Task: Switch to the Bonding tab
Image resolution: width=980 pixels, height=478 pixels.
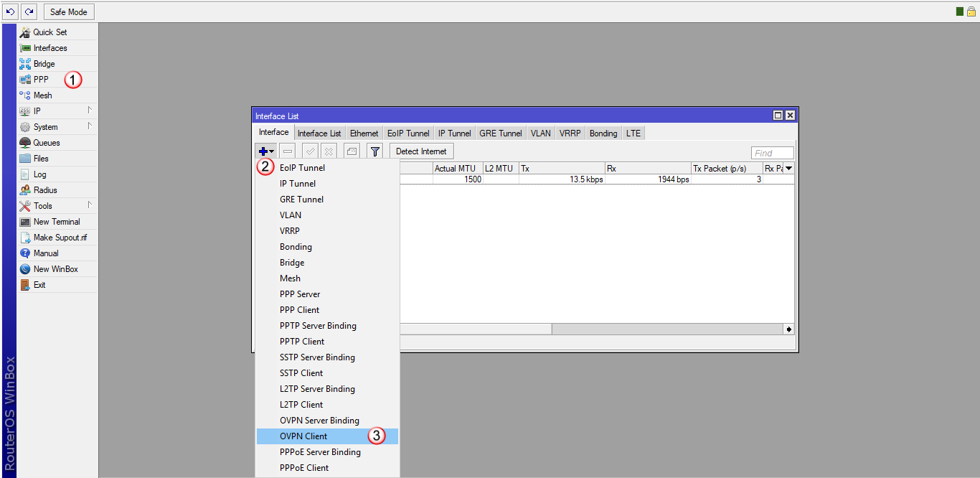Action: [603, 133]
